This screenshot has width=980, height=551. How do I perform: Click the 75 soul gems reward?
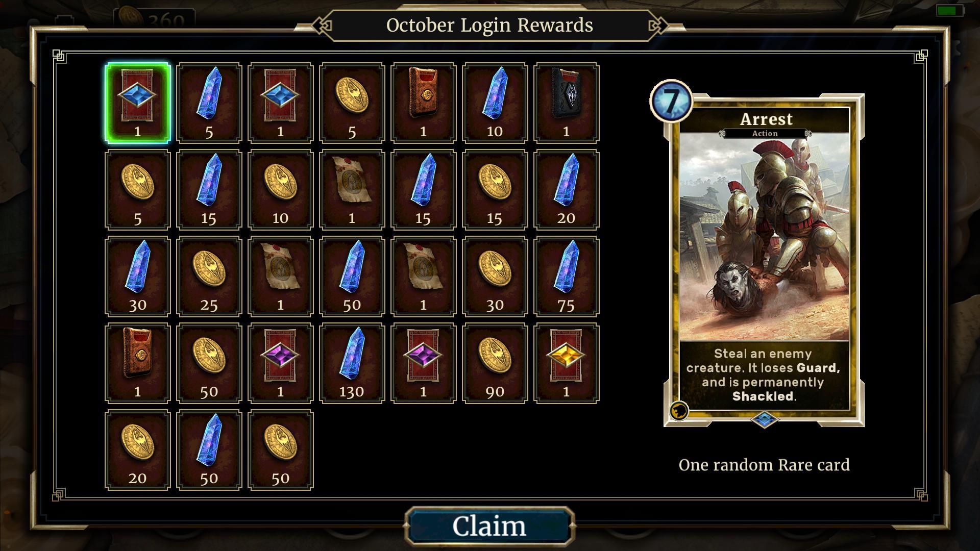point(566,276)
